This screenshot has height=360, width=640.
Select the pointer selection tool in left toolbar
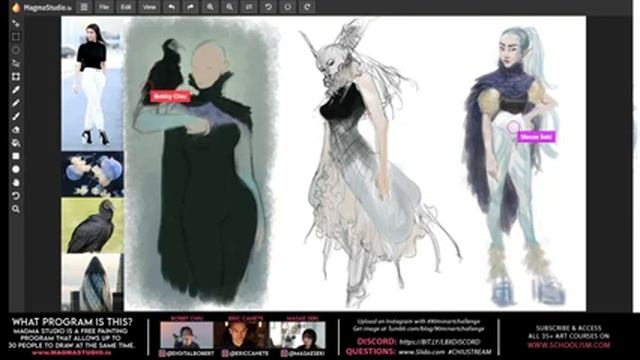point(16,23)
